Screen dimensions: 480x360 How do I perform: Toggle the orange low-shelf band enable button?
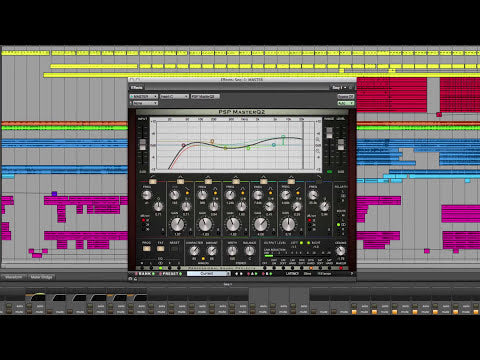click(x=180, y=181)
